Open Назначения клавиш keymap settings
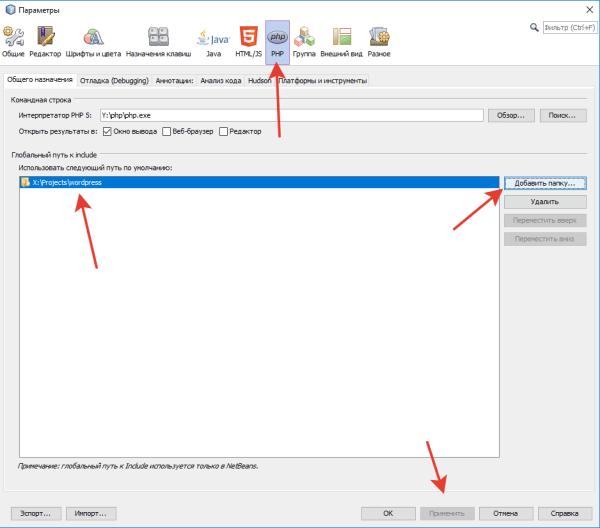600x528 pixels. (158, 42)
